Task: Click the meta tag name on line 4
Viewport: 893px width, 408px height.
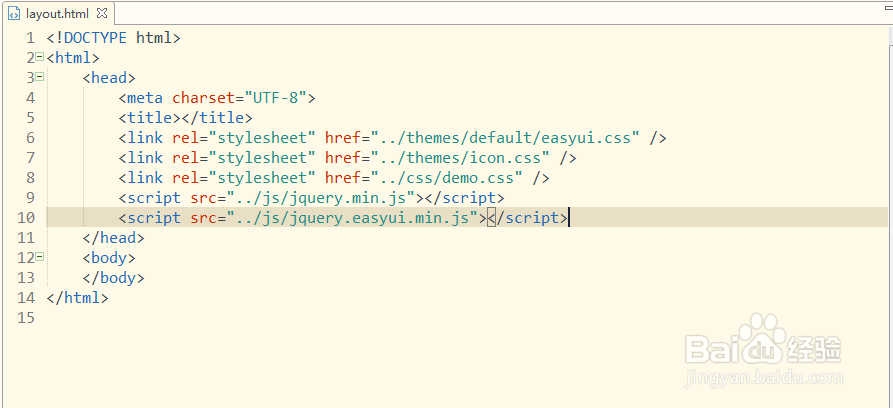Action: [x=145, y=98]
